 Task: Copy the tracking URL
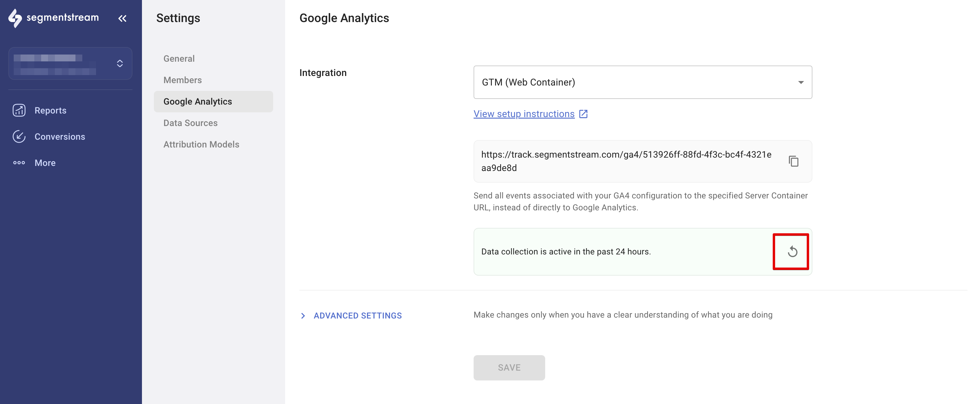pyautogui.click(x=794, y=161)
